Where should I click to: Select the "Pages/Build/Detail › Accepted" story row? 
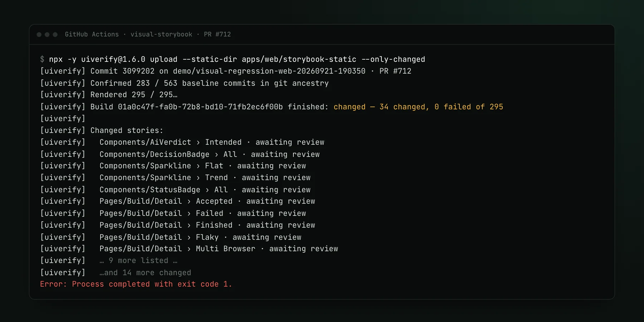[x=178, y=201]
